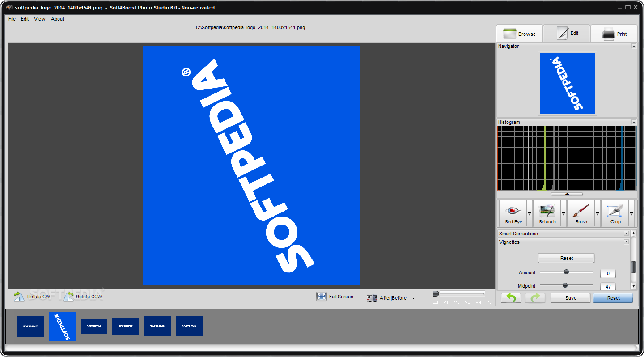Click the After|Before comparison icon
This screenshot has width=644, height=357.
click(x=372, y=298)
